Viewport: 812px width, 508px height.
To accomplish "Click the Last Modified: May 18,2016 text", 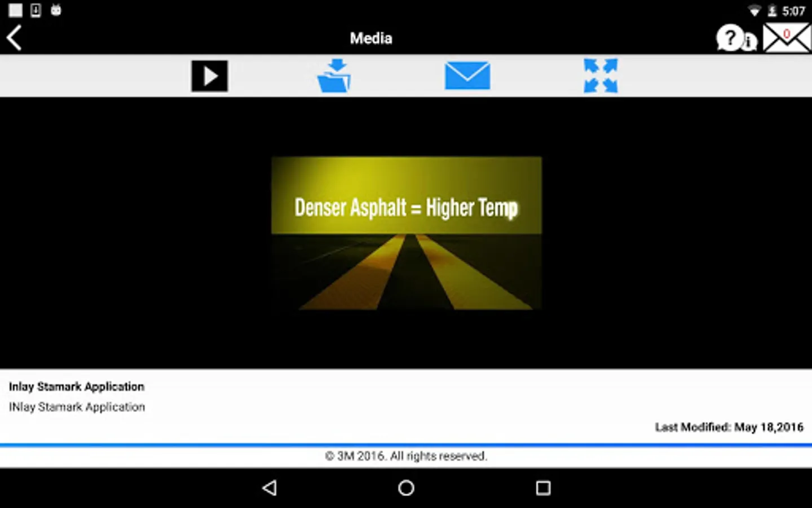I will pos(729,427).
